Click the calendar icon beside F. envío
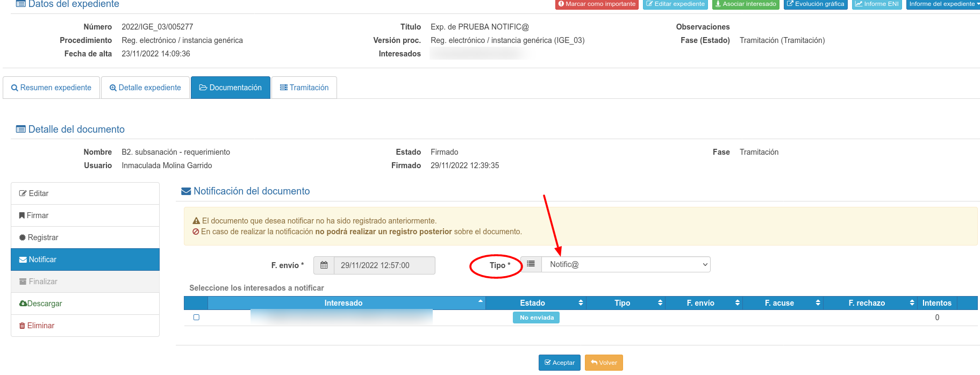 tap(324, 265)
